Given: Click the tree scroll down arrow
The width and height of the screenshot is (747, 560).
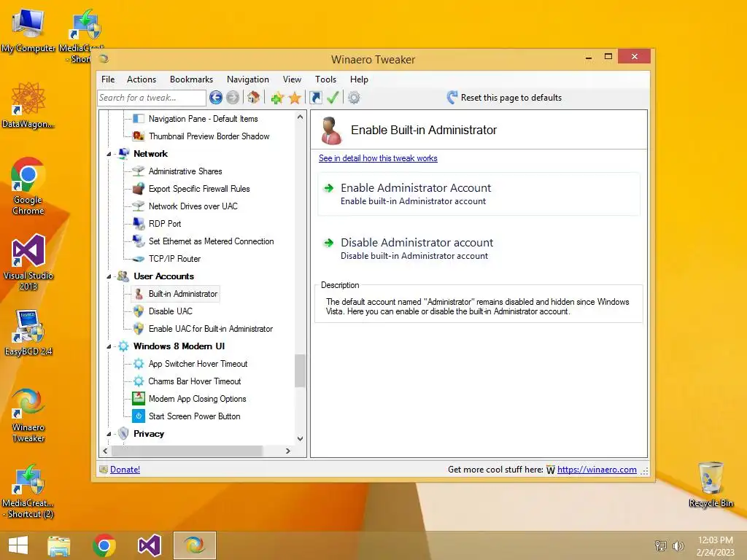Looking at the screenshot, I should click(300, 439).
